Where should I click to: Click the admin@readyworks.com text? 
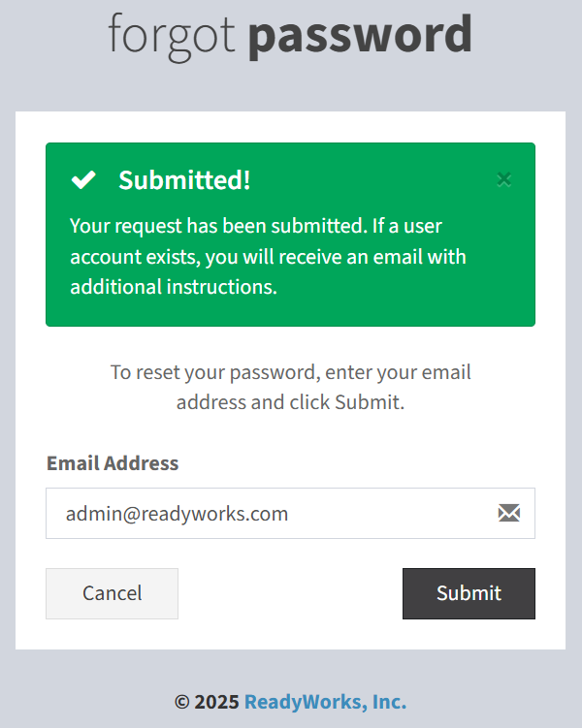pos(177,514)
